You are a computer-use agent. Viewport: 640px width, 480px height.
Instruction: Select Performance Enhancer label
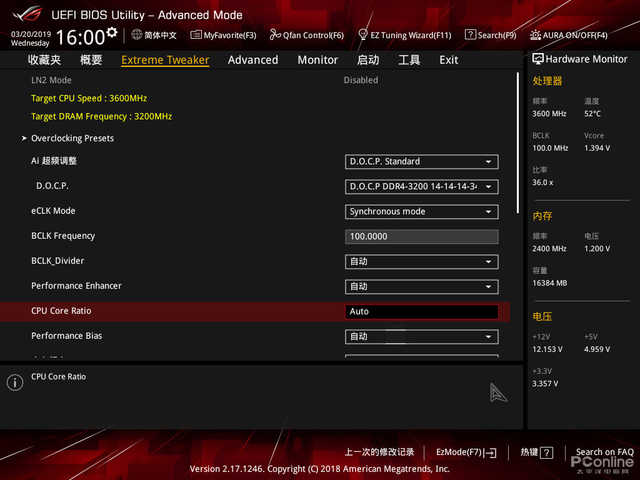click(x=76, y=286)
